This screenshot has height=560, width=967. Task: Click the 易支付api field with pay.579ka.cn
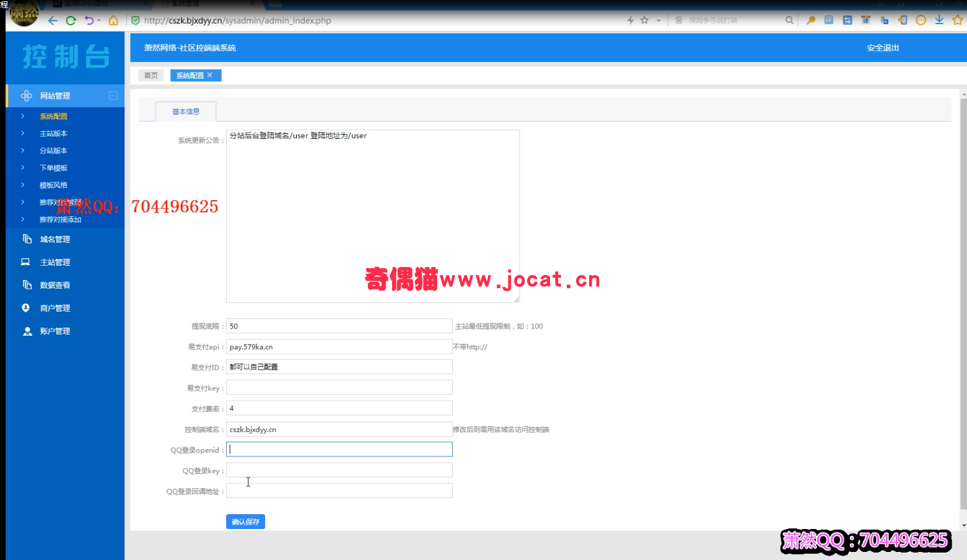point(339,347)
